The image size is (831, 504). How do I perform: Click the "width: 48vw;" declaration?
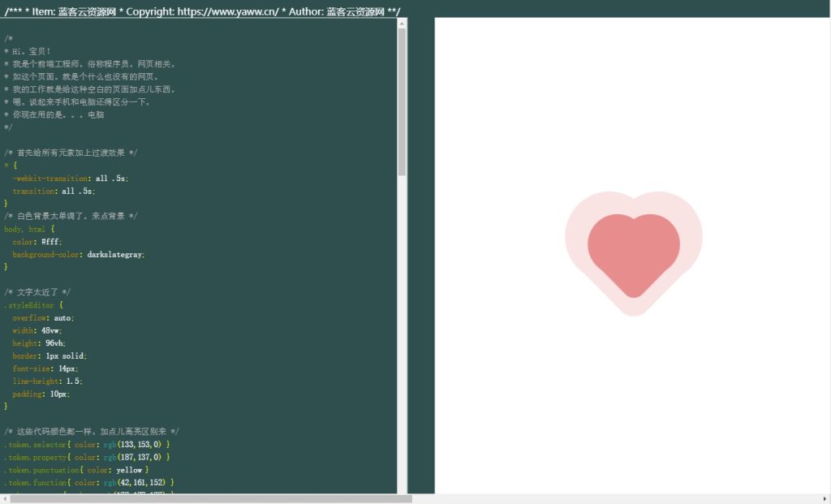pos(37,330)
